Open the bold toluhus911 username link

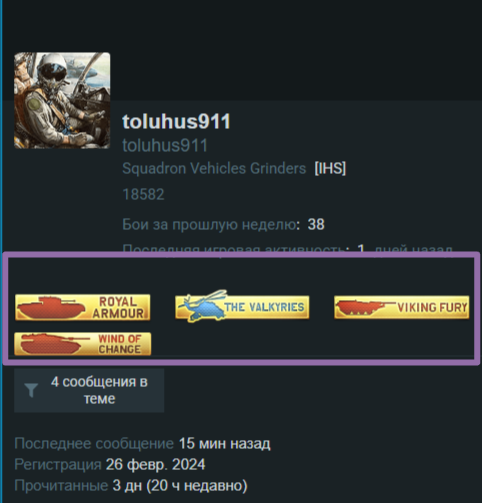click(176, 121)
